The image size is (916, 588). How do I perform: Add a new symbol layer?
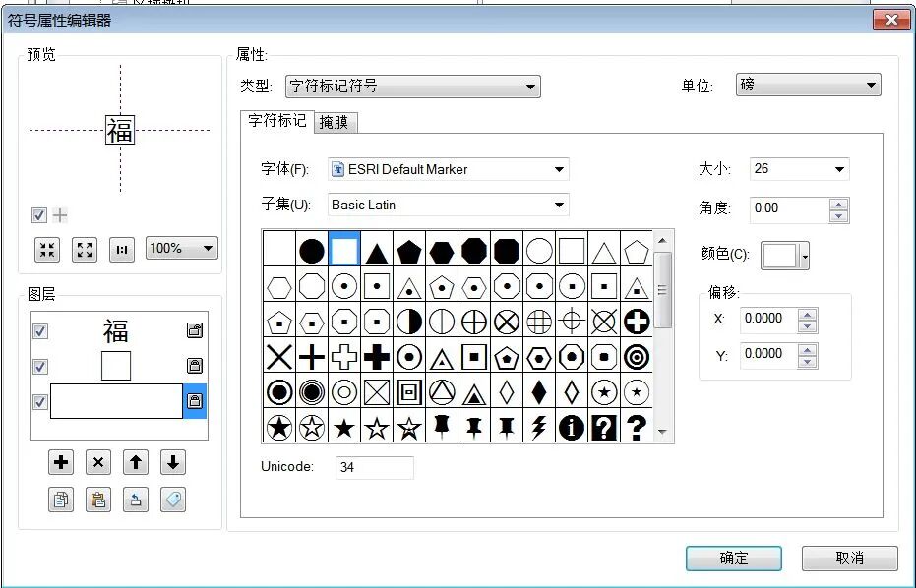pos(61,462)
